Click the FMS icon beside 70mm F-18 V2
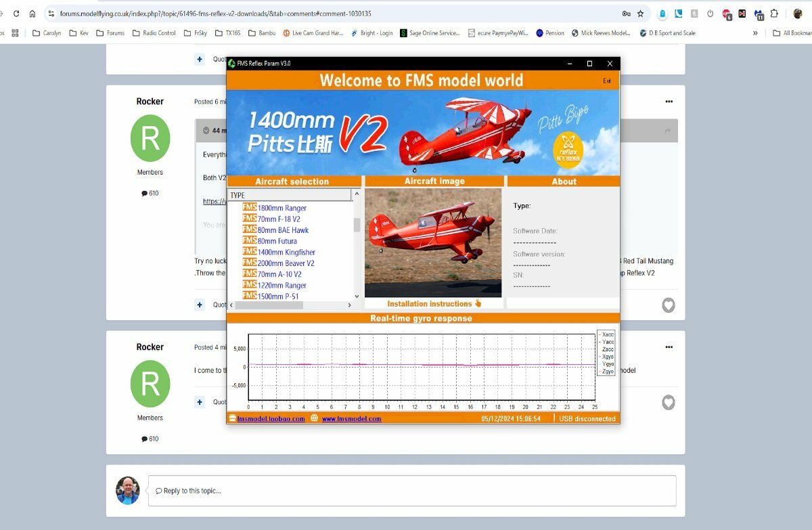The height and width of the screenshot is (530, 812). pos(249,219)
